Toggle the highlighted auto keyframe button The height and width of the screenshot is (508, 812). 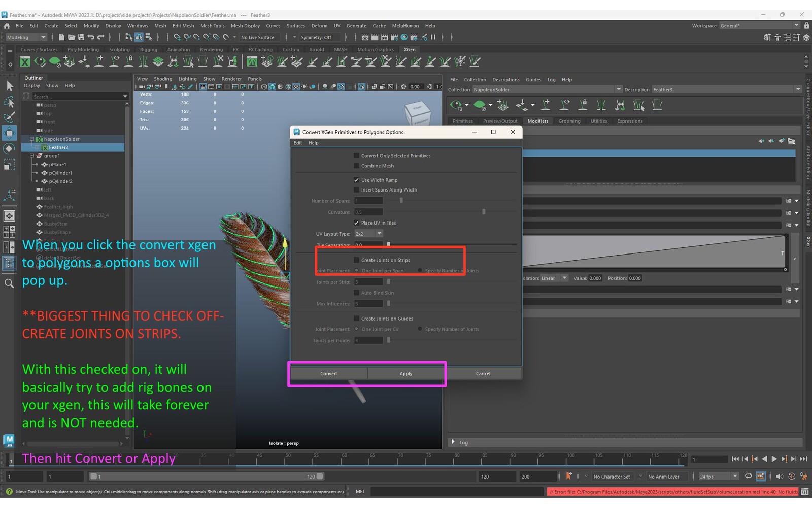[761, 477]
